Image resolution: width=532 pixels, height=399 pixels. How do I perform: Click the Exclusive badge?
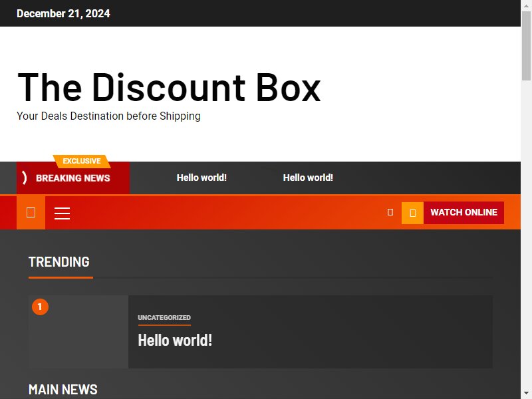(x=82, y=161)
